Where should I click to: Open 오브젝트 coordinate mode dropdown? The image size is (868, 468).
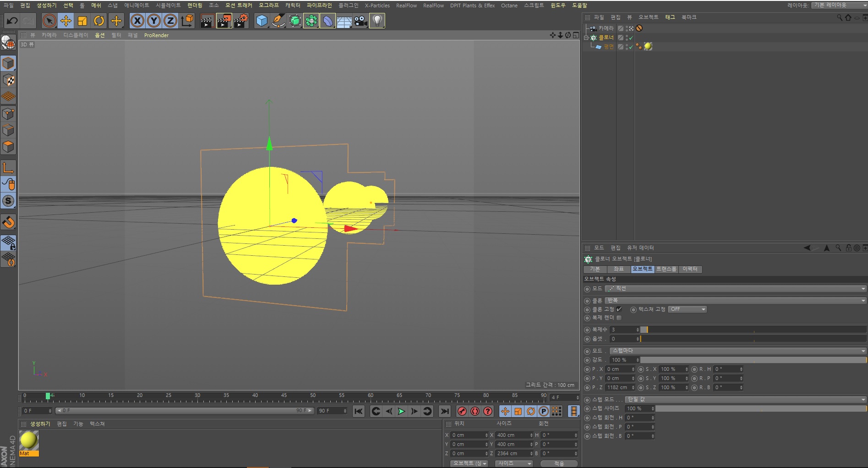click(469, 463)
